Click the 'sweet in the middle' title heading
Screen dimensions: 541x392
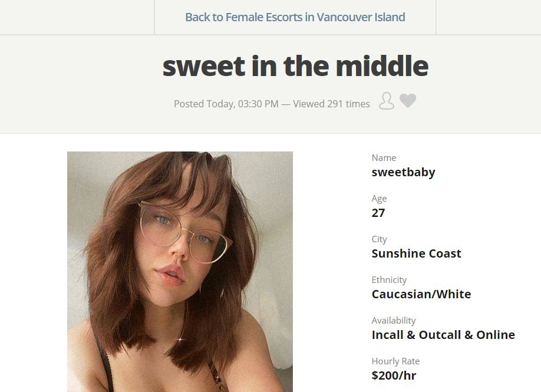(295, 66)
